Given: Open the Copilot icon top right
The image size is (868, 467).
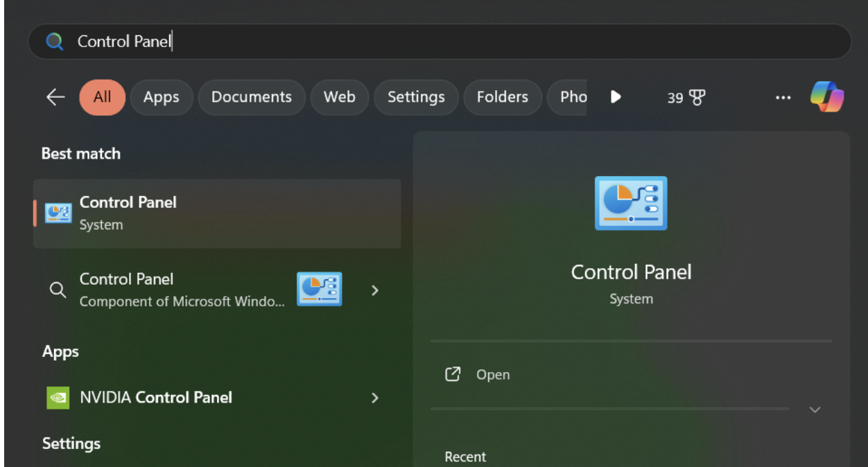Looking at the screenshot, I should [x=827, y=97].
